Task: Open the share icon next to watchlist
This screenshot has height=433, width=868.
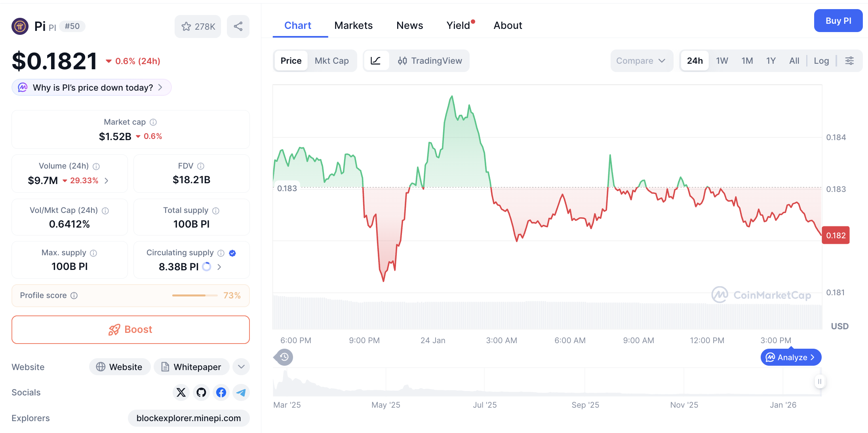Action: pyautogui.click(x=238, y=26)
